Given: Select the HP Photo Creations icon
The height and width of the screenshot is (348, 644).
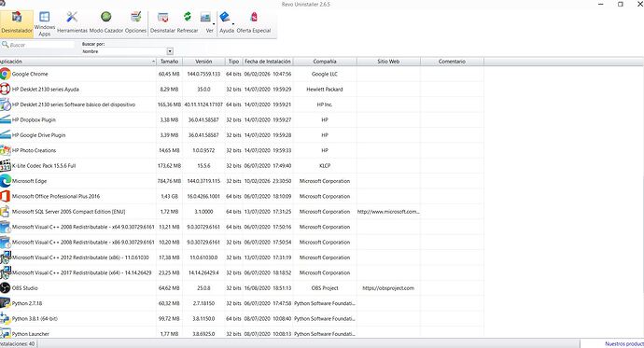Looking at the screenshot, I should (5, 150).
